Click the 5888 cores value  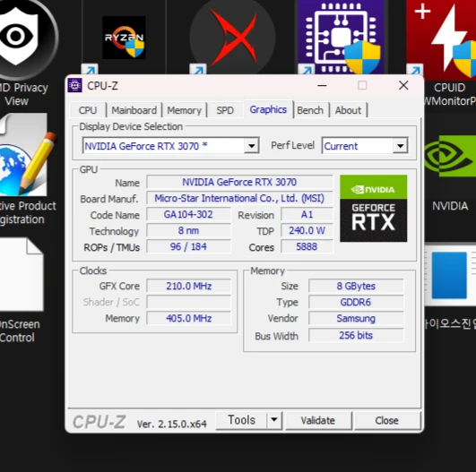[x=307, y=246]
